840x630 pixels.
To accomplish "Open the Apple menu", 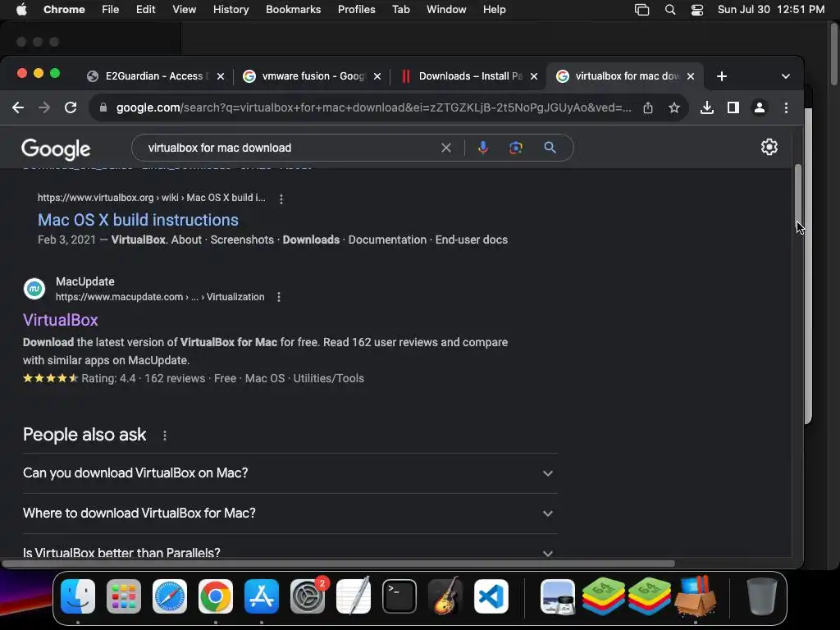I will coord(21,10).
